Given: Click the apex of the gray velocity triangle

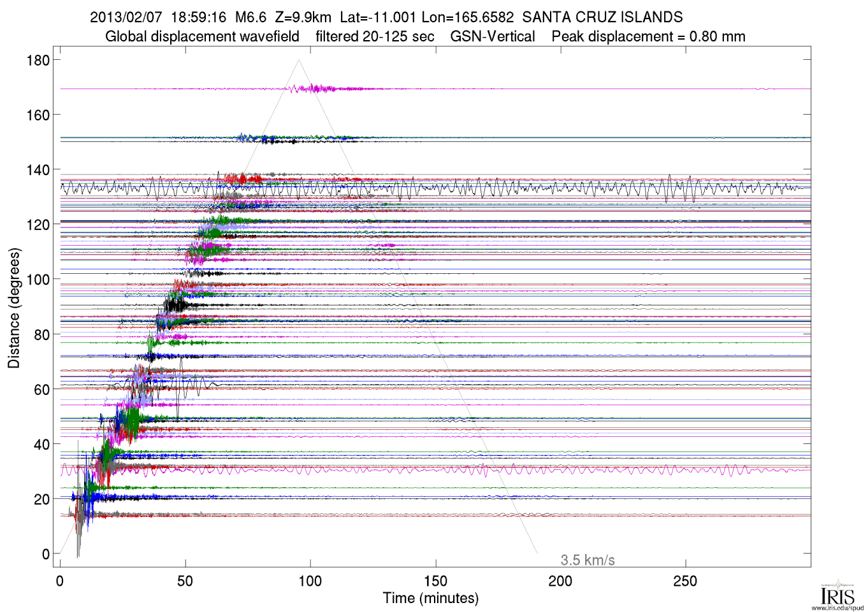Looking at the screenshot, I should pos(298,60).
